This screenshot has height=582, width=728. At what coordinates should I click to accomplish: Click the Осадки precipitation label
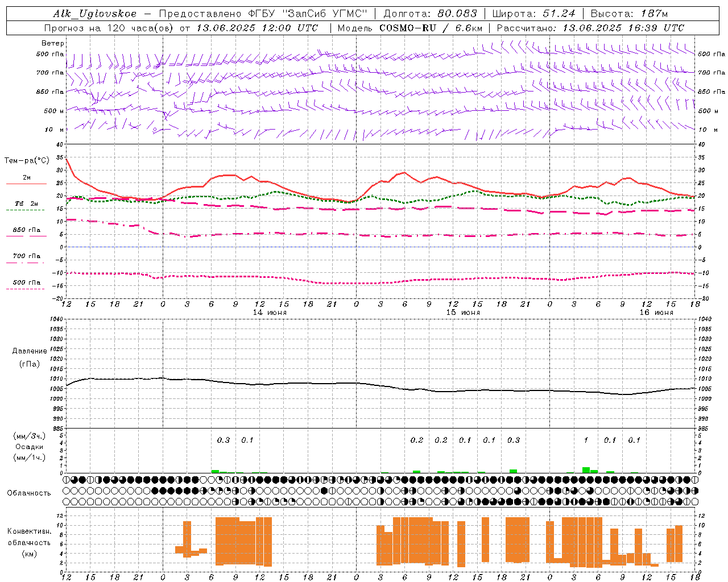[30, 447]
